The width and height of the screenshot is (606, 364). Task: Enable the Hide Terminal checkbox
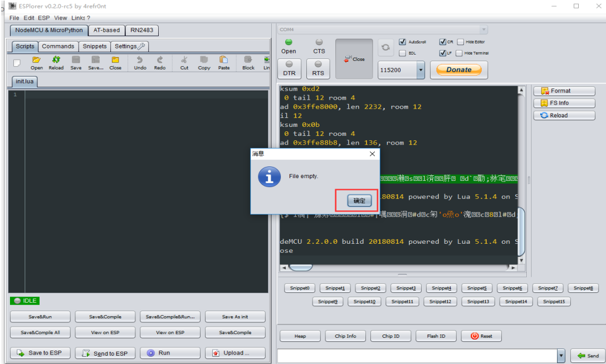pos(459,53)
